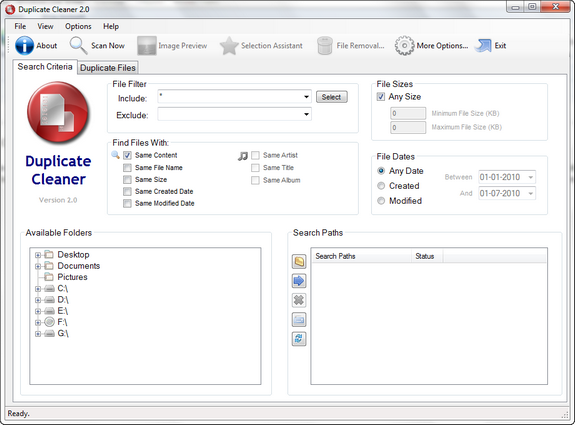Viewport: 575px width, 425px height.
Task: Enable Same File Name checkbox
Action: (127, 168)
